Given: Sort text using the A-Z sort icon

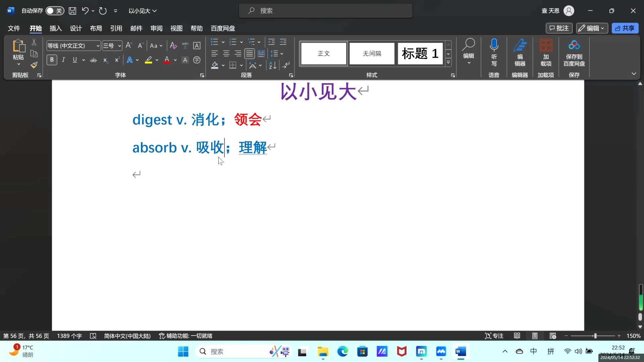Looking at the screenshot, I should click(x=273, y=65).
